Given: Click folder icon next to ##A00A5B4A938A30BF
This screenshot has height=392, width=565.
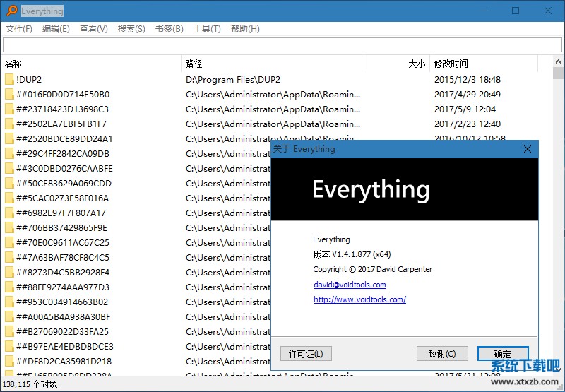Looking at the screenshot, I should 9,317.
